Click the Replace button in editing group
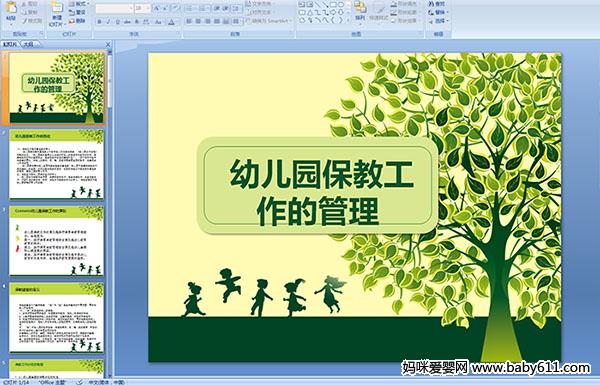This screenshot has width=600, height=385. (437, 12)
